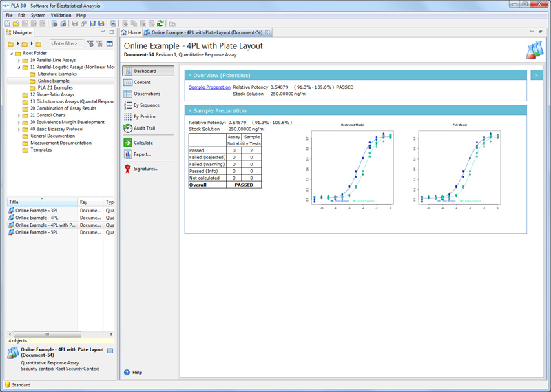This screenshot has width=551, height=392.
Task: Run Calculate on the document
Action: coord(138,143)
